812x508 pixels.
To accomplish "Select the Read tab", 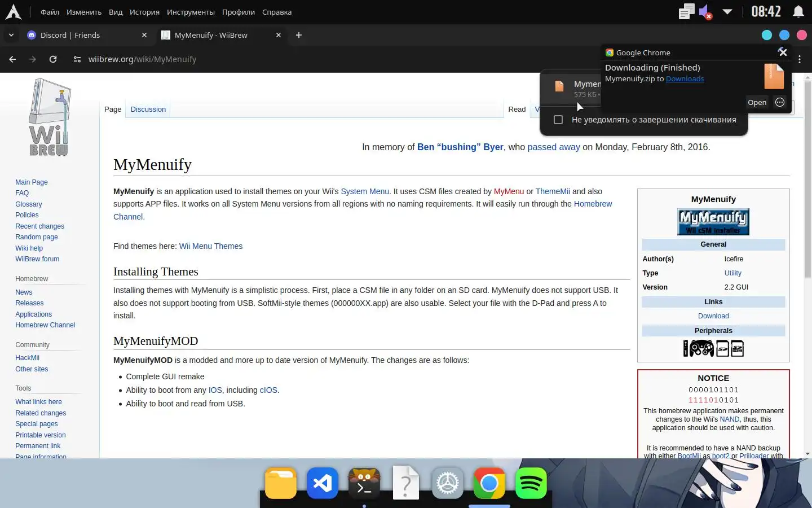I will pyautogui.click(x=517, y=110).
